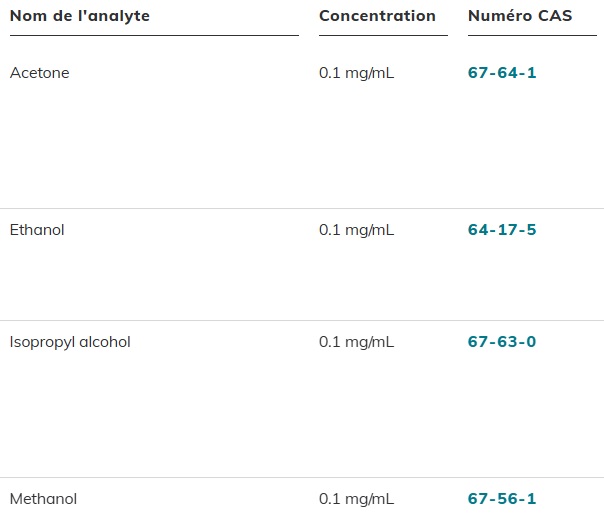
Task: Click the 'Concentration' column header
Action: [x=377, y=16]
